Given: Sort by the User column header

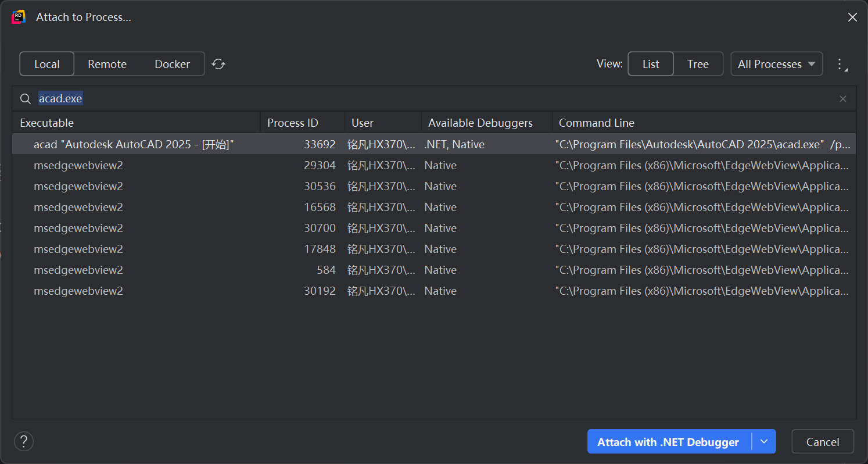Looking at the screenshot, I should pyautogui.click(x=383, y=123).
